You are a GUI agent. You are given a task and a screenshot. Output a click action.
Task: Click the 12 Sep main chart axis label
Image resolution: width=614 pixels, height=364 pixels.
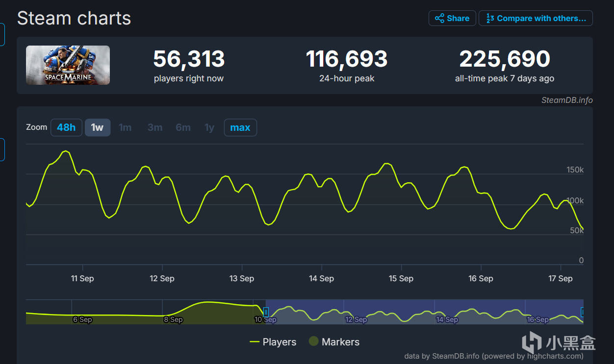tap(162, 278)
